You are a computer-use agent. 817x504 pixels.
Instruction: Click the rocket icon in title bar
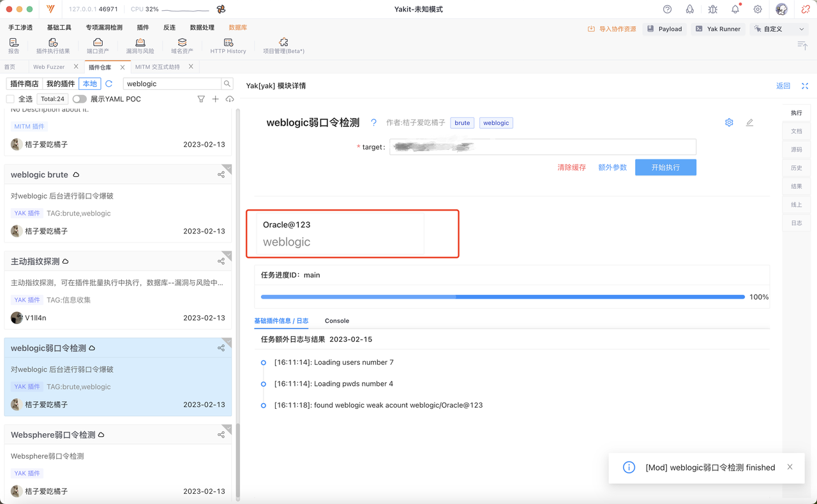[x=690, y=10]
